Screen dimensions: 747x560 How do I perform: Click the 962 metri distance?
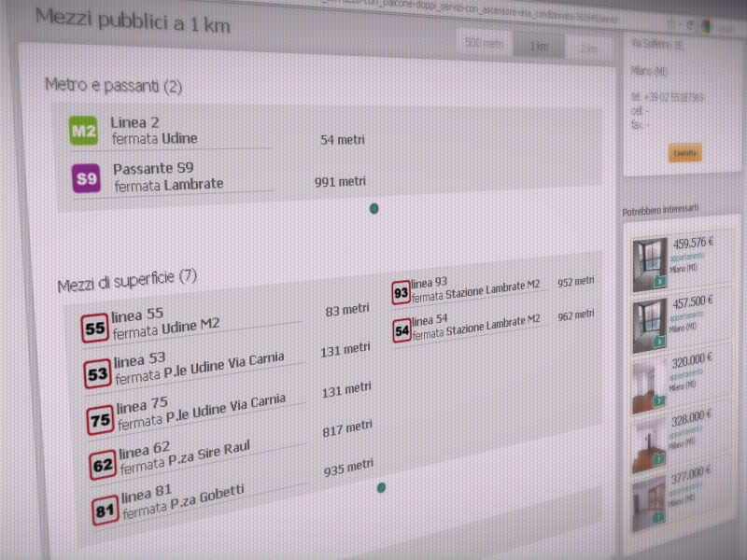click(x=576, y=315)
